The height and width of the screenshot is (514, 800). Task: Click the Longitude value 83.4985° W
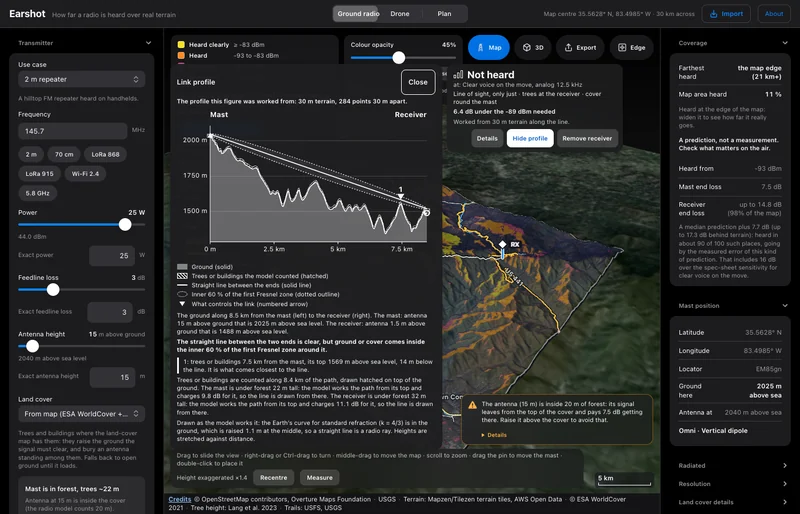tap(762, 351)
